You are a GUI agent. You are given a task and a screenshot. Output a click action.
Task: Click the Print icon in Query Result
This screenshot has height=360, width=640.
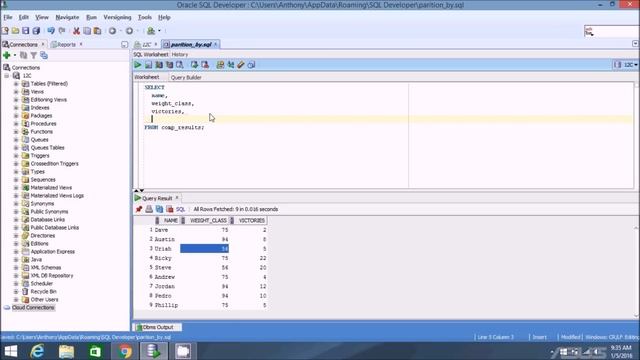149,209
